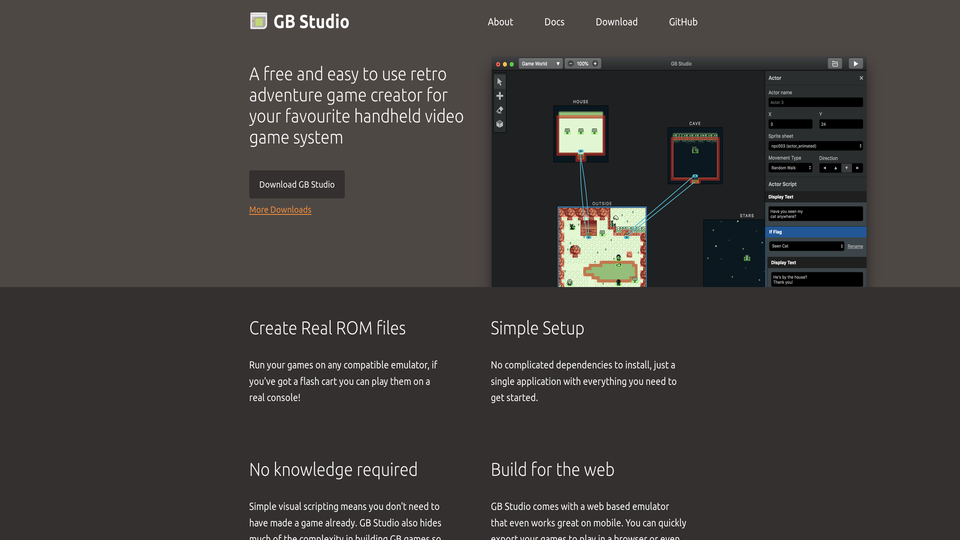Click the GB Studio logo icon
This screenshot has height=540, width=960.
point(258,21)
